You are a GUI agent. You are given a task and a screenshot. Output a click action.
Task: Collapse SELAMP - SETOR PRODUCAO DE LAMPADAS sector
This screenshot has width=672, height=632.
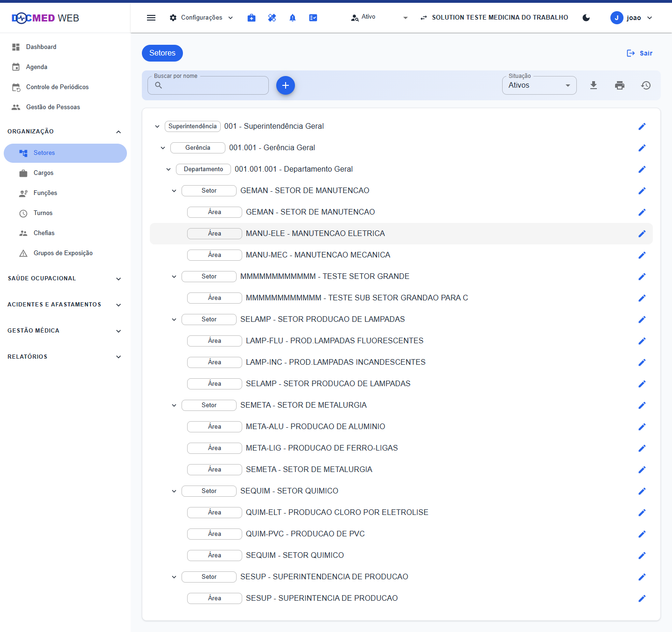[x=174, y=319]
